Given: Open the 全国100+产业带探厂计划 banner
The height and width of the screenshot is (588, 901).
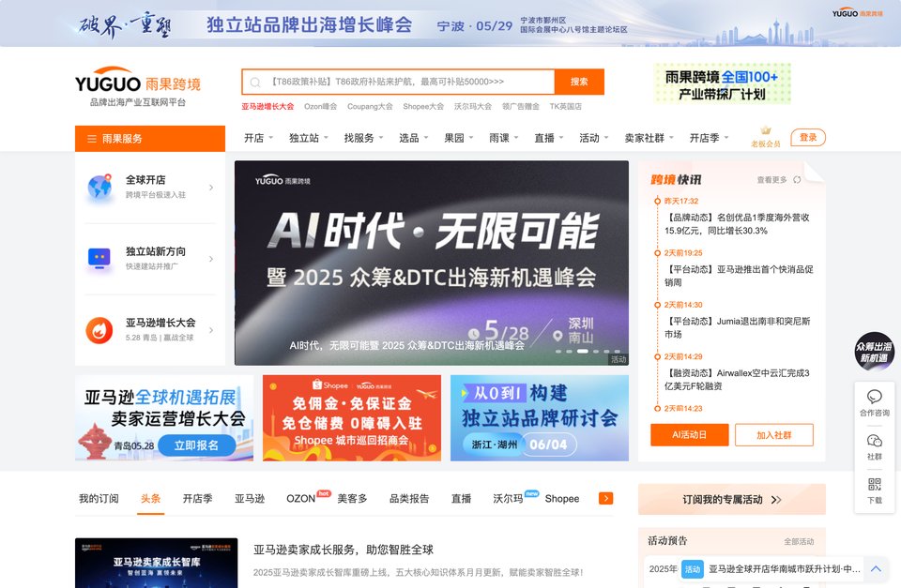Looking at the screenshot, I should click(x=722, y=83).
